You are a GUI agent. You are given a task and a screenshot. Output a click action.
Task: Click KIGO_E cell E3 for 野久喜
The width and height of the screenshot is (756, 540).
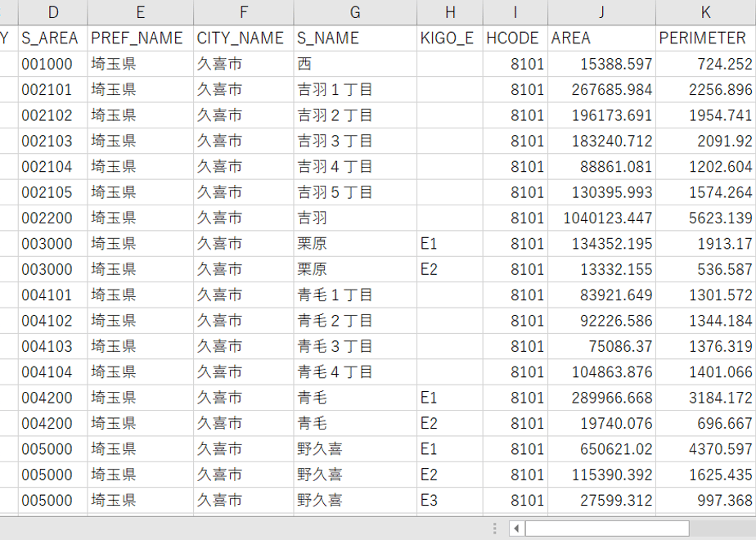pos(450,501)
